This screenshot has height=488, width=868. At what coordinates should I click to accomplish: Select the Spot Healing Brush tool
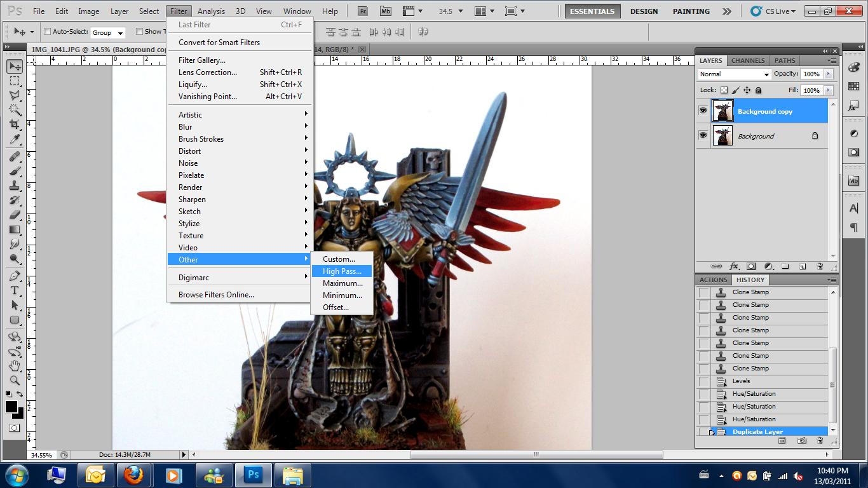(x=15, y=156)
